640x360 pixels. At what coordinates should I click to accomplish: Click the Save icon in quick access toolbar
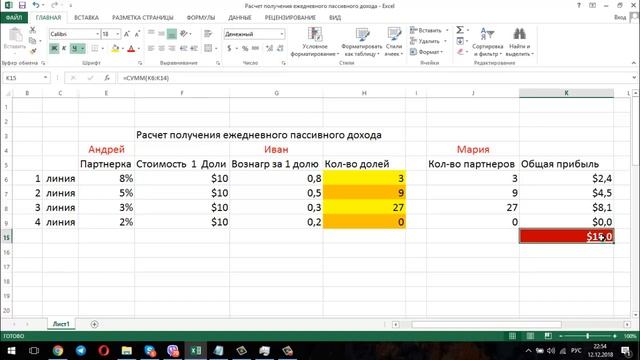(x=22, y=5)
